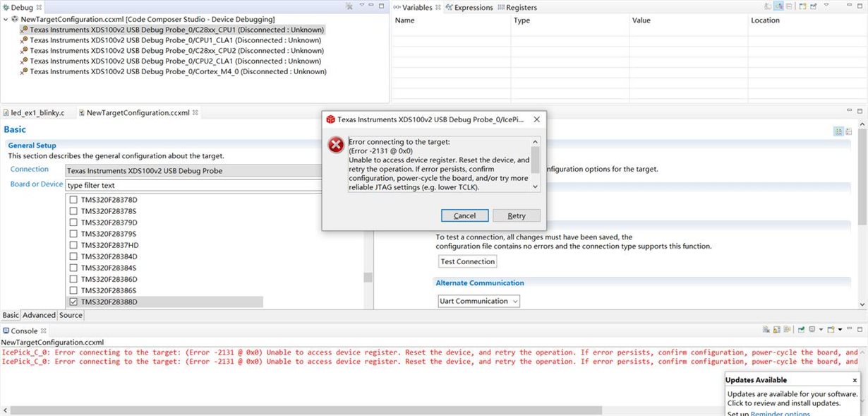Click the New Variables View icon
The height and width of the screenshot is (416, 868).
click(802, 6)
